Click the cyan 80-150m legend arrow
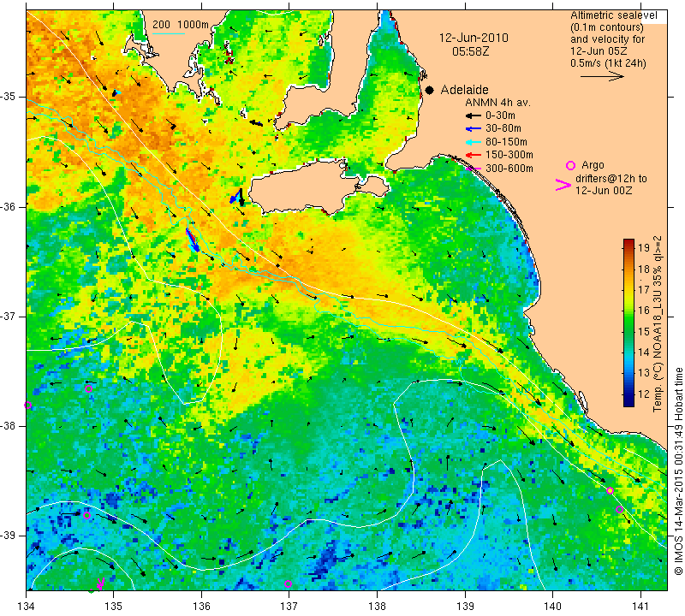Image resolution: width=685 pixels, height=616 pixels. (473, 142)
